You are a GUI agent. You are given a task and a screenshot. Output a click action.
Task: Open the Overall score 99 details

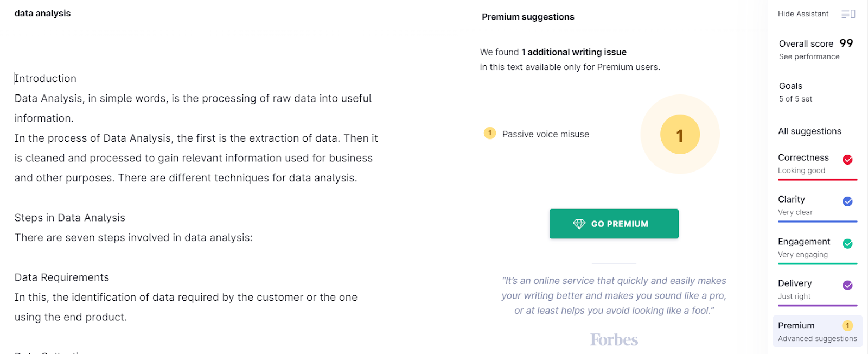[815, 43]
